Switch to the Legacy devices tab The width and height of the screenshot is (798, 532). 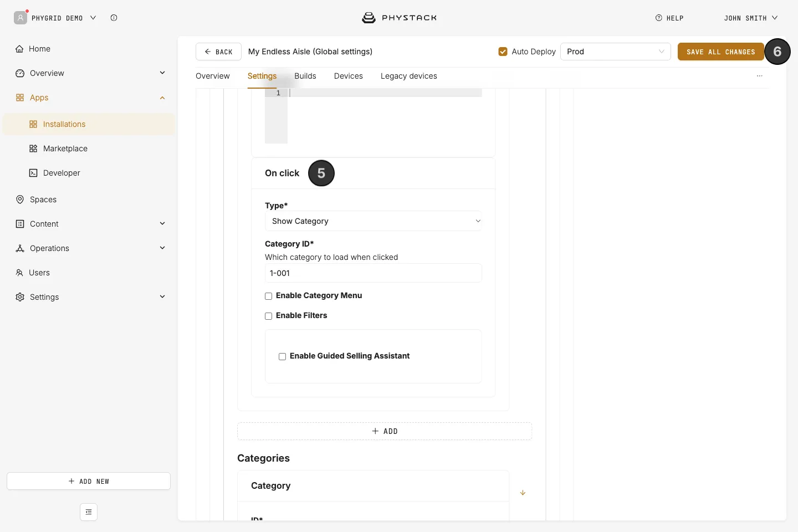pyautogui.click(x=409, y=76)
